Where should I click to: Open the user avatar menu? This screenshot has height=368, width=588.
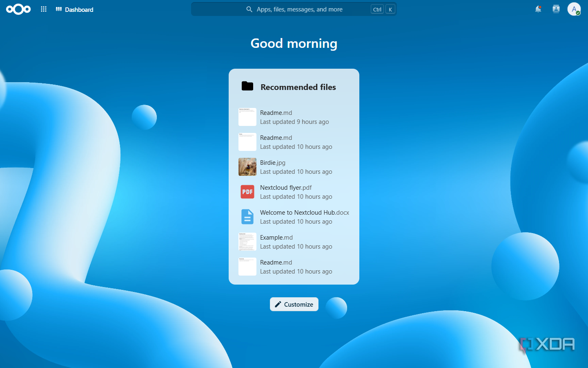pos(574,9)
